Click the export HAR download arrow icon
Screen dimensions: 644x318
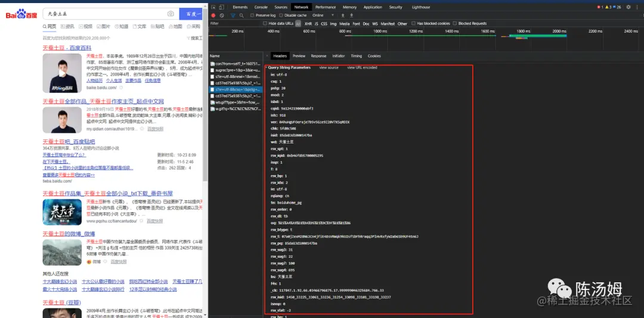click(351, 15)
